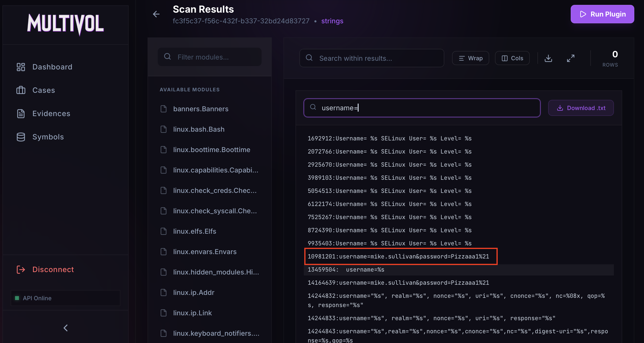
Task: Open the Cases section
Action: point(43,90)
